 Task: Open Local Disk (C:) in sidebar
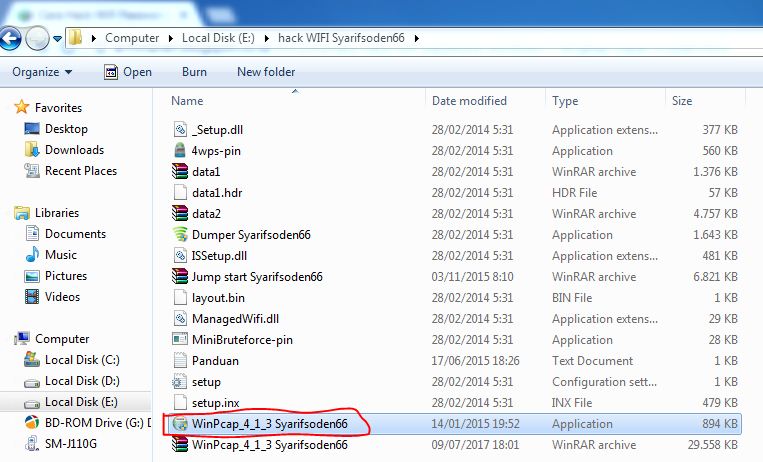[x=82, y=360]
